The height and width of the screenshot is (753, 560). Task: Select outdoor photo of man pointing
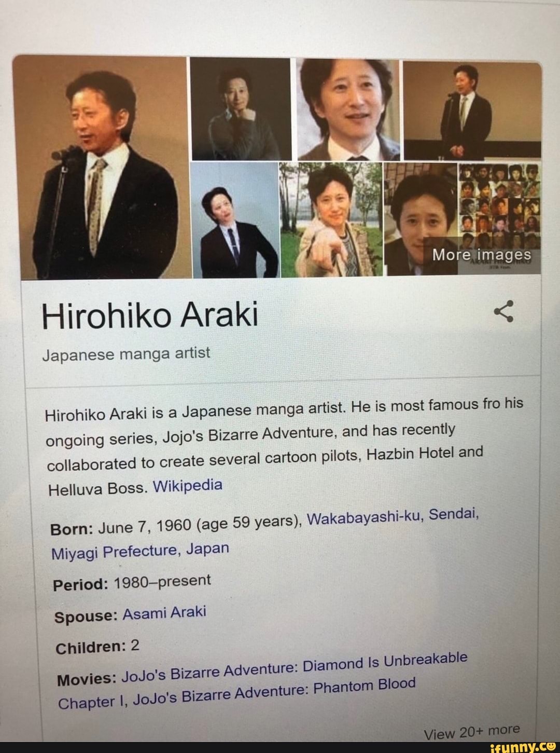tap(331, 218)
